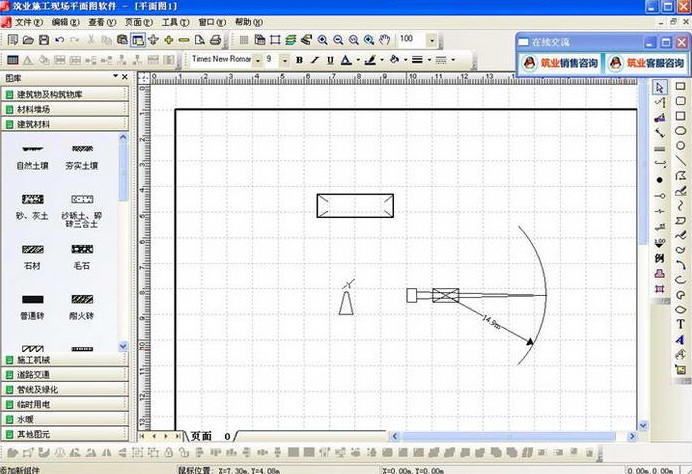Expand the 材料堆场 library category

click(65, 109)
